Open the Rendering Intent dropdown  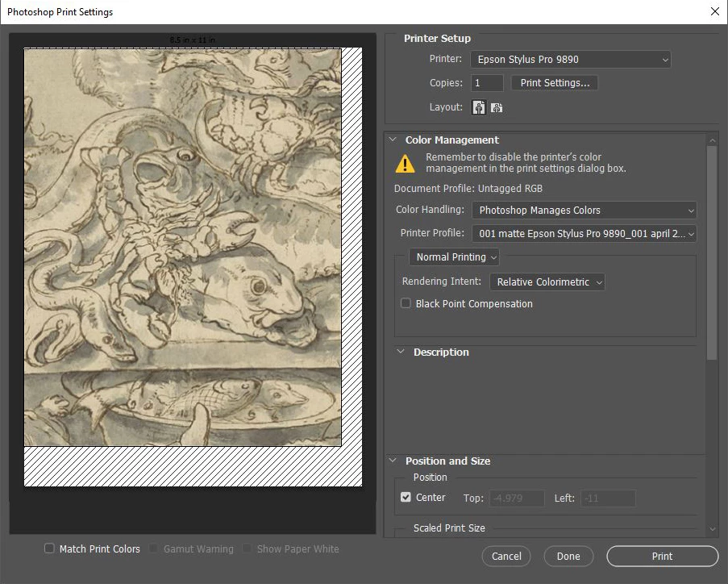[x=547, y=282]
